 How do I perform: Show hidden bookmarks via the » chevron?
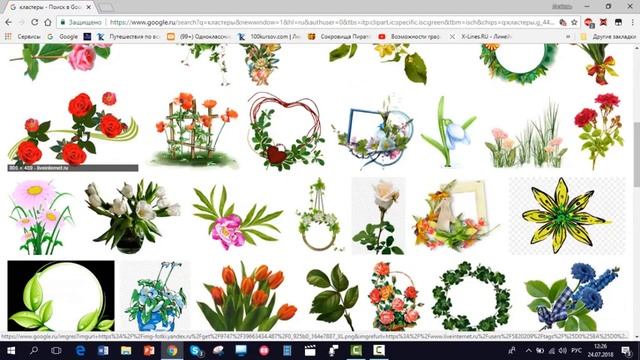pyautogui.click(x=568, y=37)
